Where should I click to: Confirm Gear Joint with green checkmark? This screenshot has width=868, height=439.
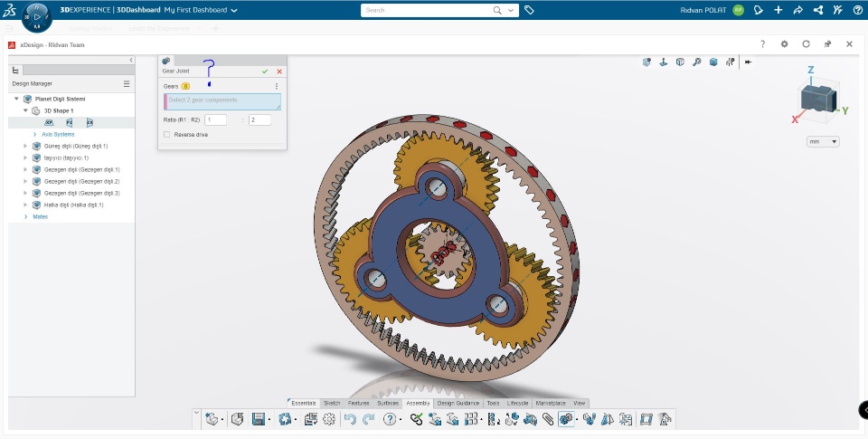[265, 71]
